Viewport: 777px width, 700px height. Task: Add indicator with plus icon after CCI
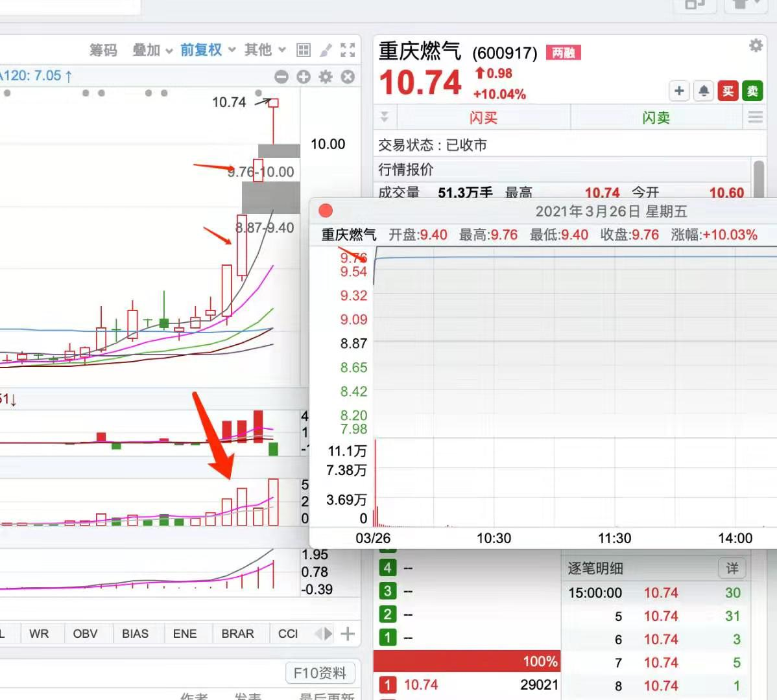348,634
